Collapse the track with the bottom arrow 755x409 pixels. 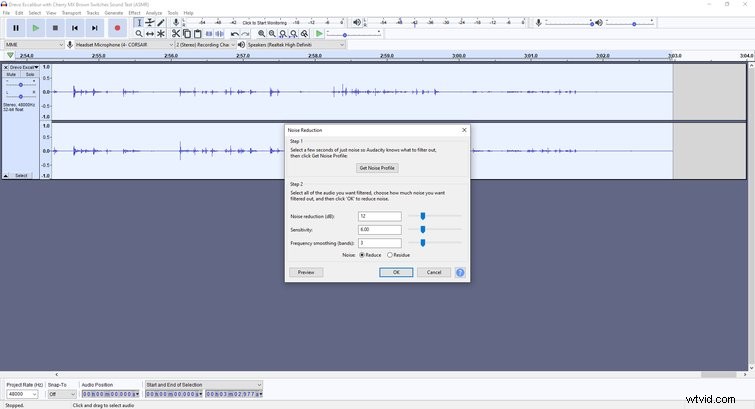tap(6, 176)
